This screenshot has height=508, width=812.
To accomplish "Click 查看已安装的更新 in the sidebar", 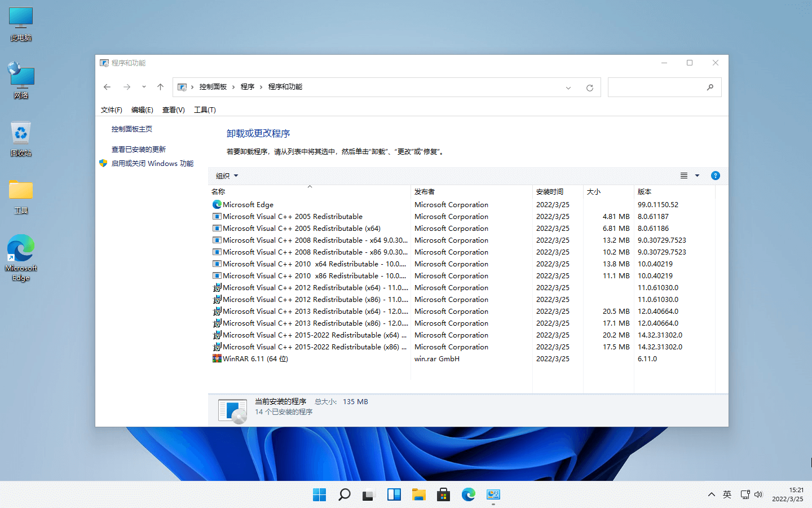I will click(139, 148).
